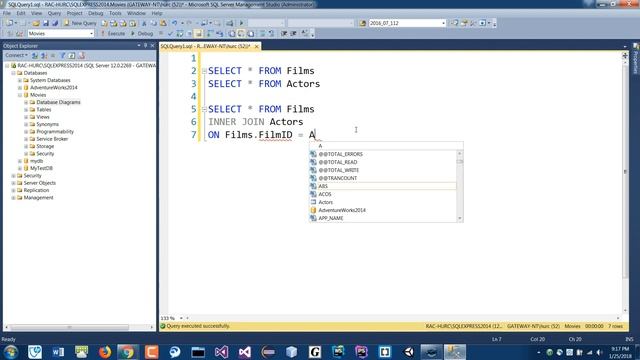Expand the System Databases node

coord(20,80)
